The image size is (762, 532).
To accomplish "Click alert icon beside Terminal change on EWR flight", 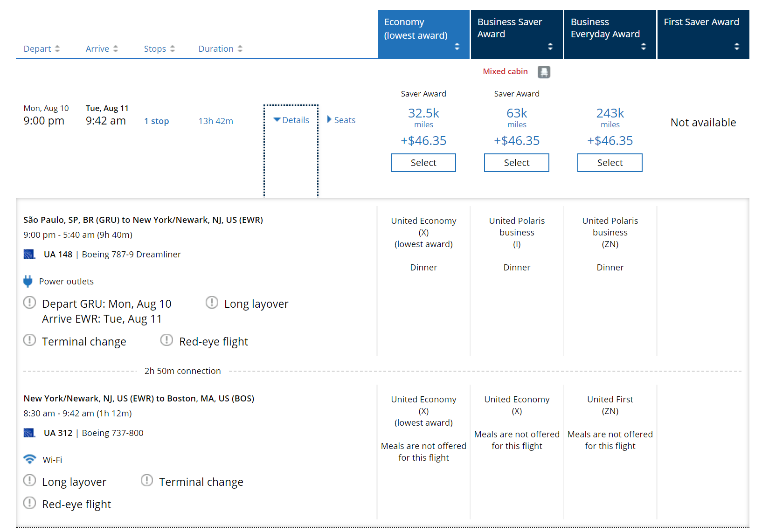I will (x=147, y=480).
